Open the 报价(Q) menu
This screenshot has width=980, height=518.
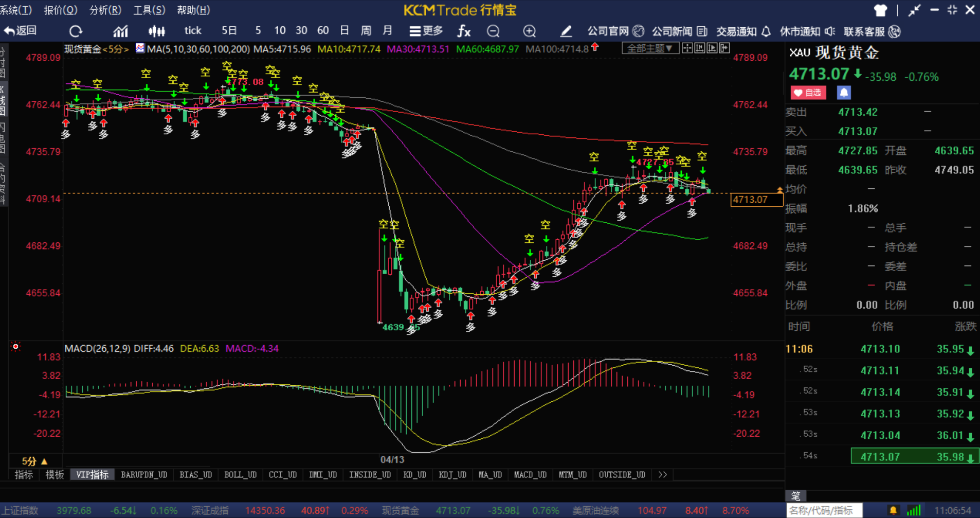(60, 10)
